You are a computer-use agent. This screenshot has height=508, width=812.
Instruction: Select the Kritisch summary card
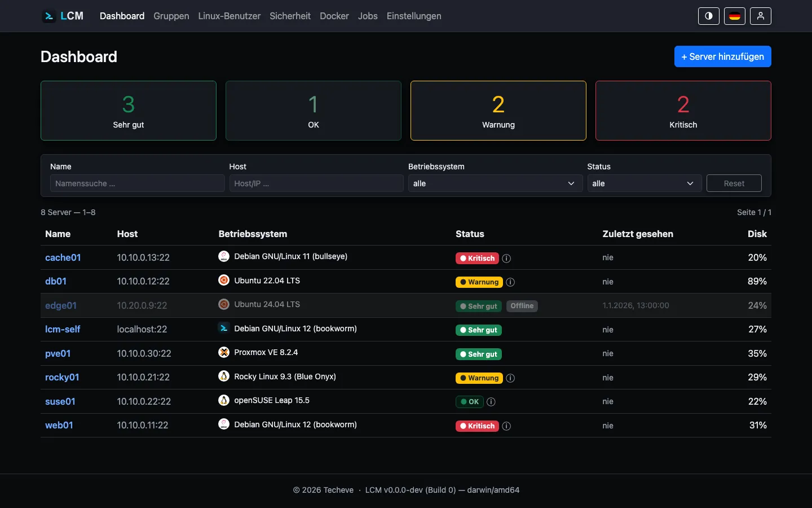(x=683, y=111)
